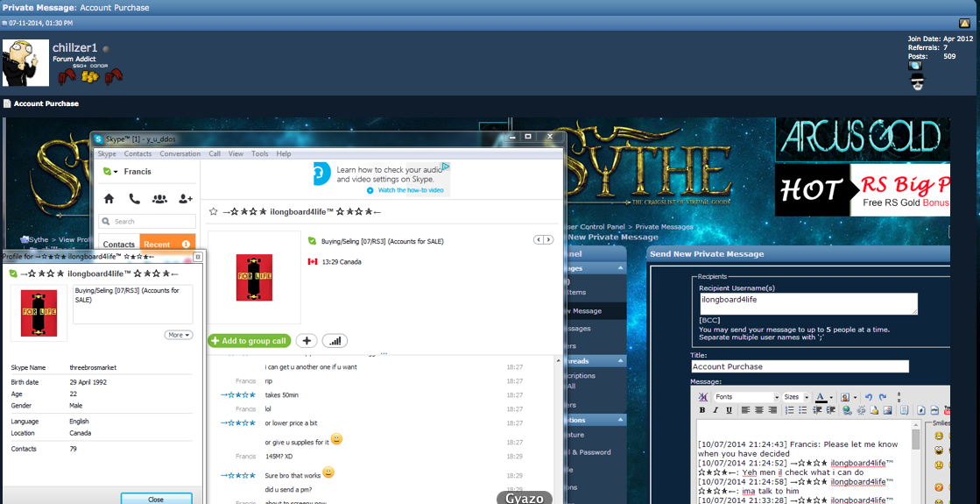The height and width of the screenshot is (504, 980).
Task: Click the report post warning icon
Action: (x=965, y=23)
